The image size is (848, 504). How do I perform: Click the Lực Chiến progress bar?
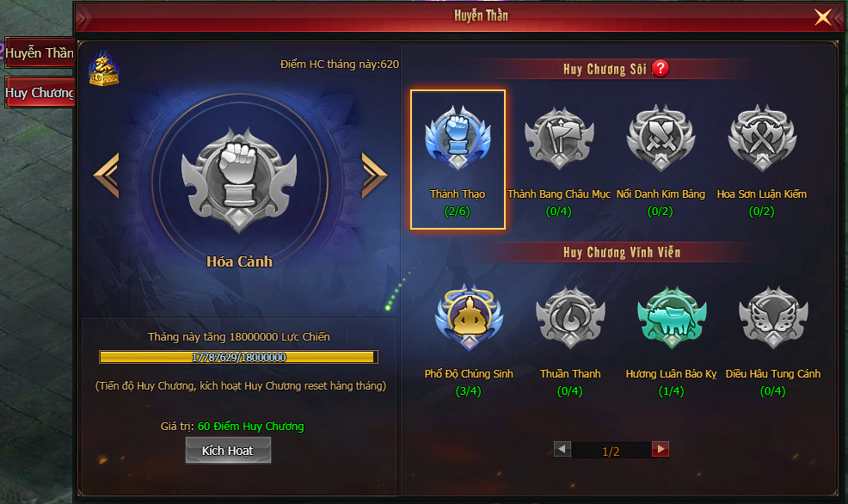click(x=238, y=357)
